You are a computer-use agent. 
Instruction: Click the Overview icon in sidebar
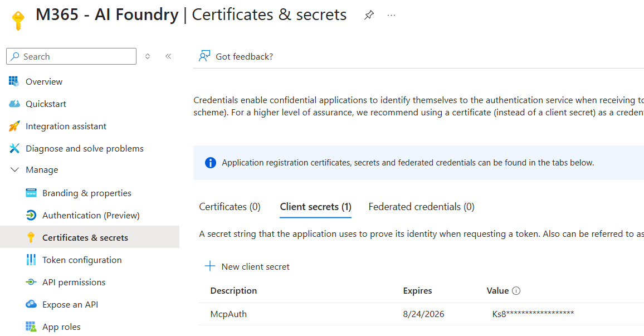coord(14,81)
